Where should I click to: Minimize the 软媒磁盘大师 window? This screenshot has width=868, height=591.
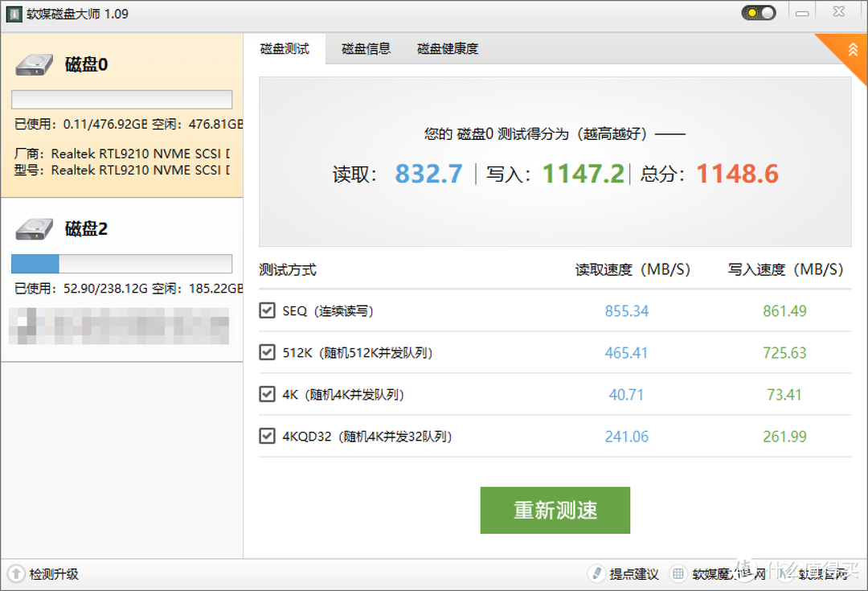pos(802,13)
